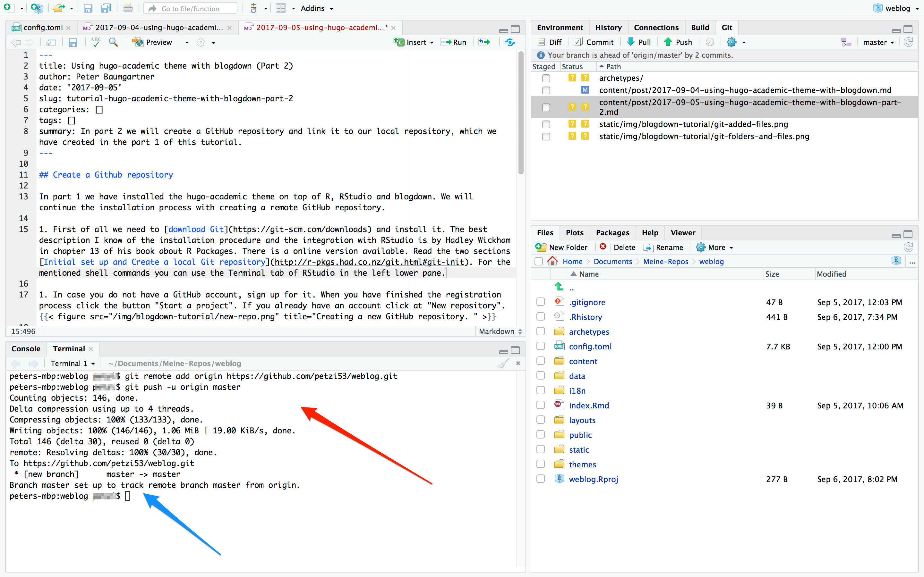Click New Folder in Files pane

[x=562, y=247]
